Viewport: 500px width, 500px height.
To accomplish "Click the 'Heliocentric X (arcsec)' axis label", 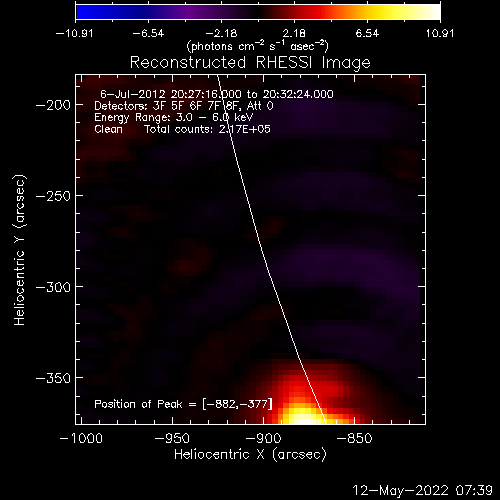I will pyautogui.click(x=250, y=455).
